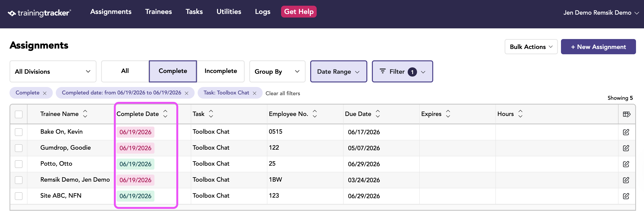Screen dimensions: 644x214
Task: Check the box for Gumdrop, Goodie
Action: pos(19,148)
